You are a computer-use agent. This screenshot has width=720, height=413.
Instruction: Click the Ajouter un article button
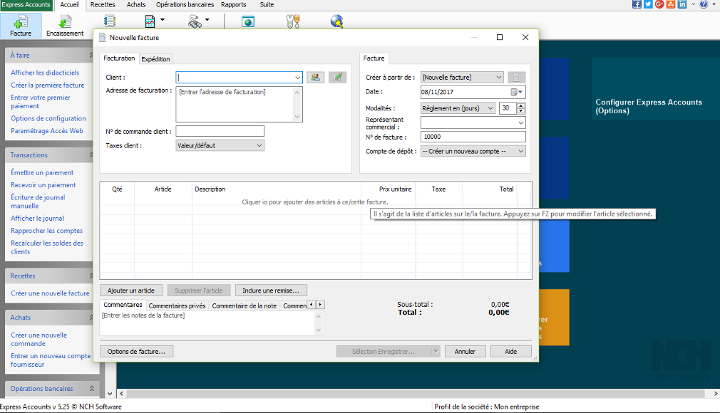point(131,290)
